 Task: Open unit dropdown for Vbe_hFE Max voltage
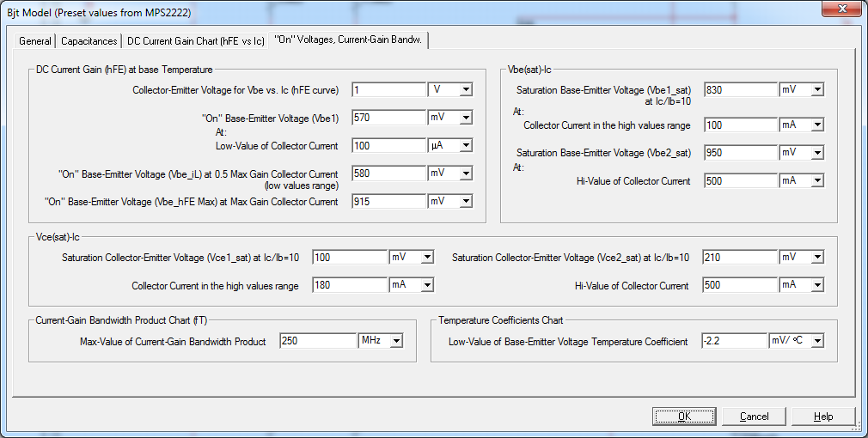(466, 201)
